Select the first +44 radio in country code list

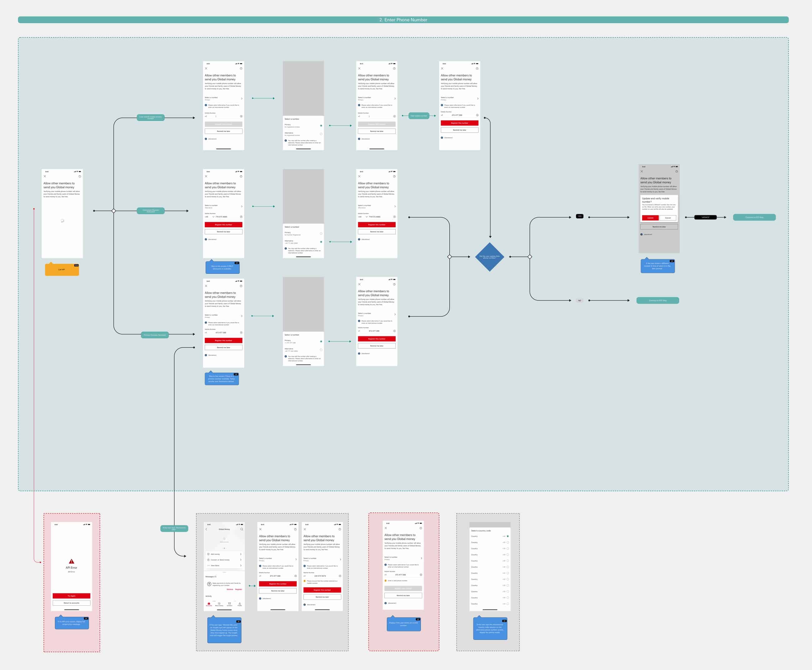(508, 536)
